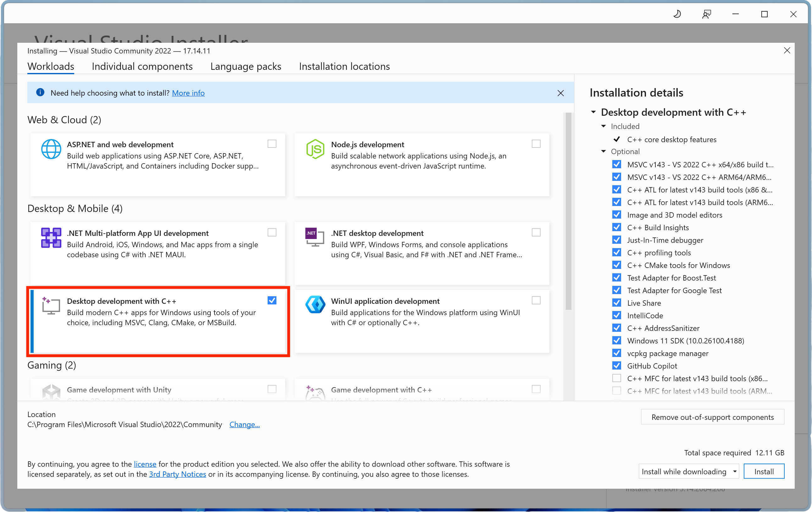Switch to Individual components tab
Viewport: 812px width, 512px height.
pyautogui.click(x=142, y=66)
